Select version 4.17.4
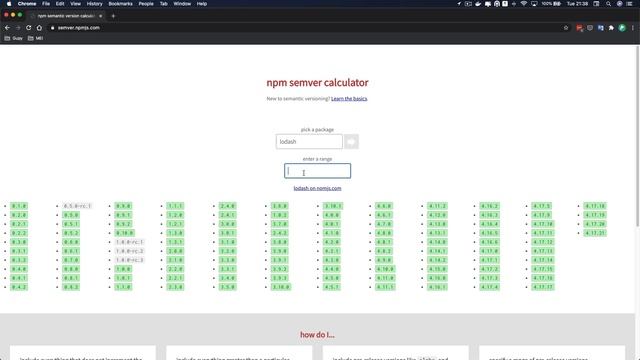This screenshot has width=640, height=360. pyautogui.click(x=489, y=287)
